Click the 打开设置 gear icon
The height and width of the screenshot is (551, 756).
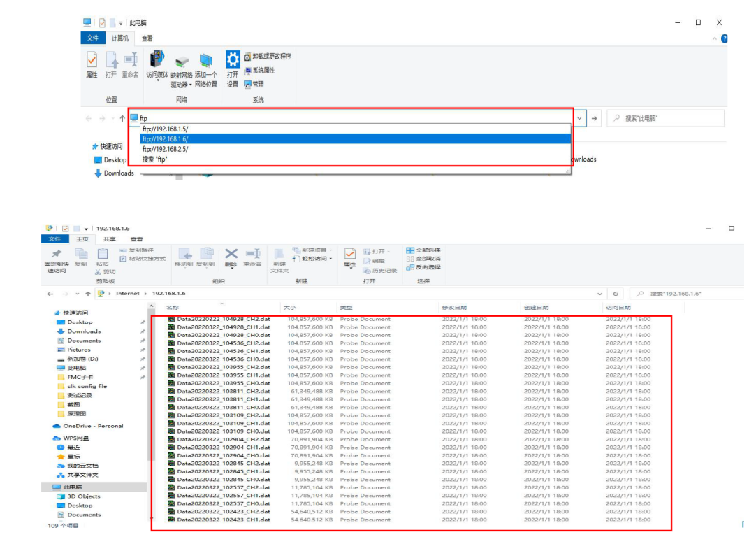(x=233, y=60)
